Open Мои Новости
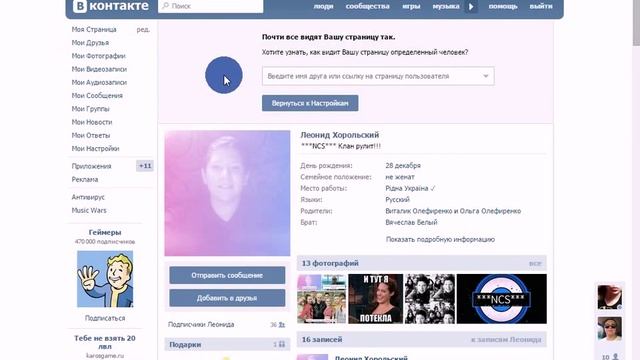 tap(92, 122)
